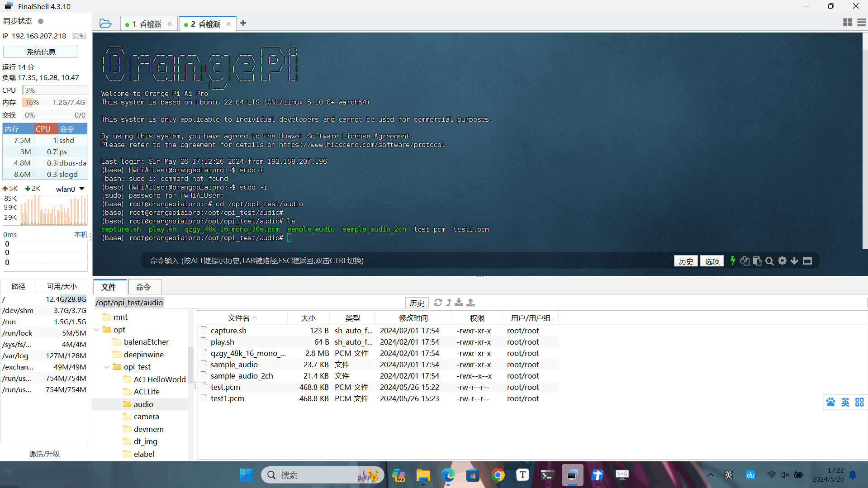The image size is (868, 488).
Task: Click the 激活/升级 link
Action: pos(44,454)
